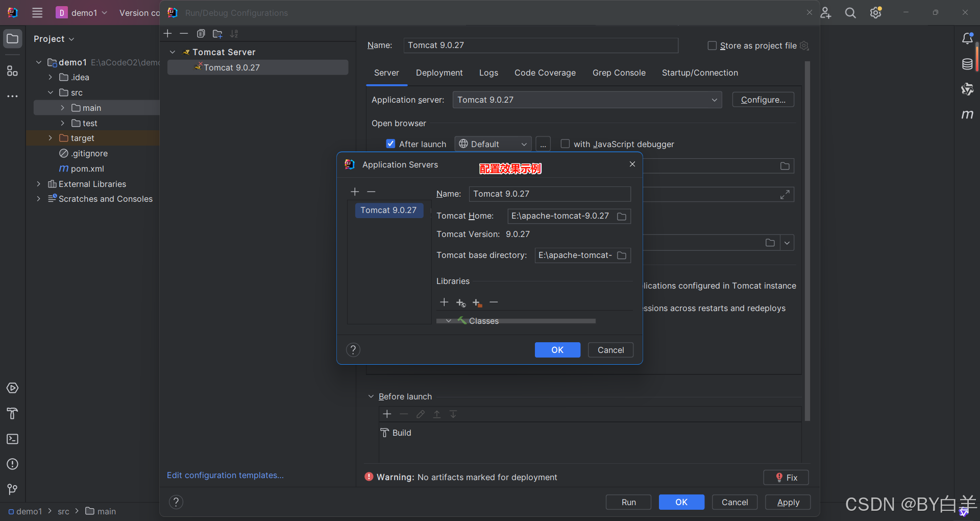980x521 pixels.
Task: Collapse the Before launch section
Action: point(371,396)
